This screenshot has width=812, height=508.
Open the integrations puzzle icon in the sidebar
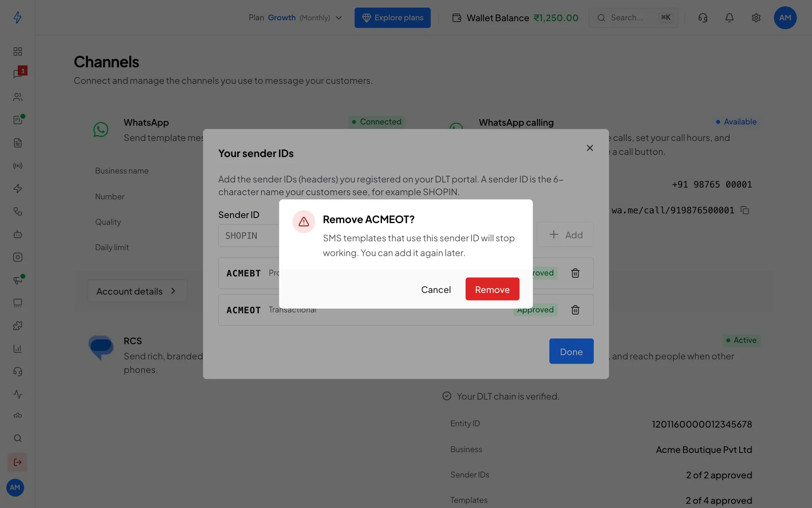[x=18, y=326]
